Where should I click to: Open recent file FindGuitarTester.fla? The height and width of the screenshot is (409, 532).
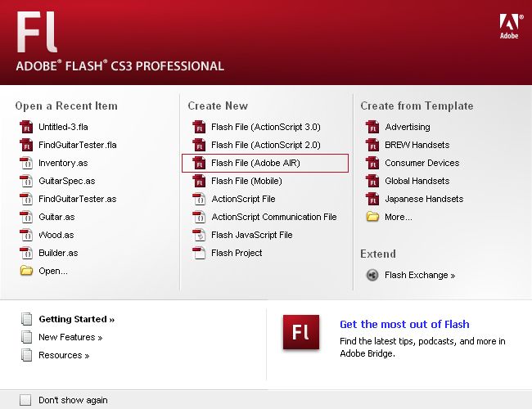point(78,145)
